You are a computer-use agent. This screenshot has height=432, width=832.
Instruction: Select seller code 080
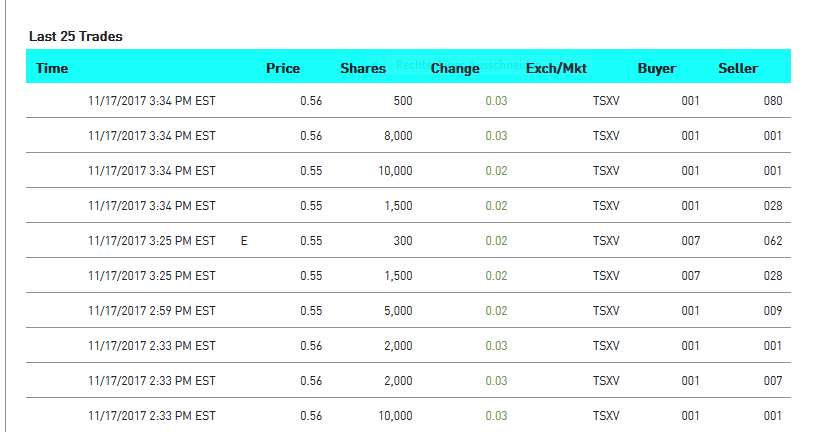click(x=772, y=101)
